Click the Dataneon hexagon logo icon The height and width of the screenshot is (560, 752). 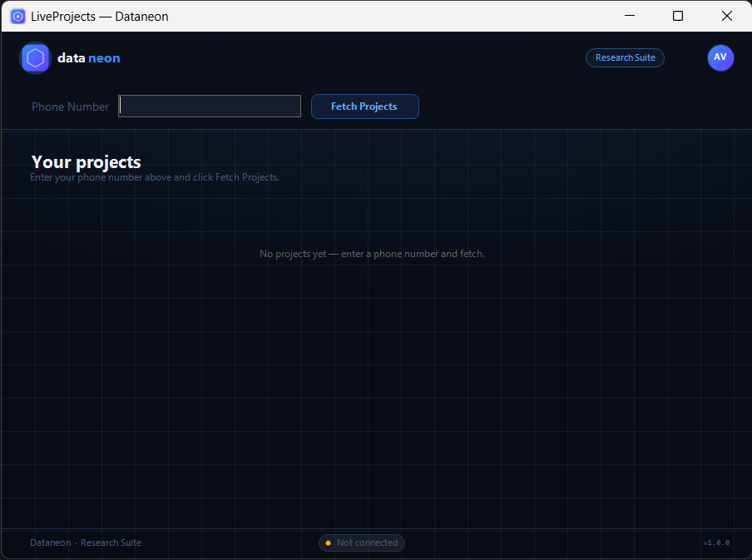pos(35,58)
